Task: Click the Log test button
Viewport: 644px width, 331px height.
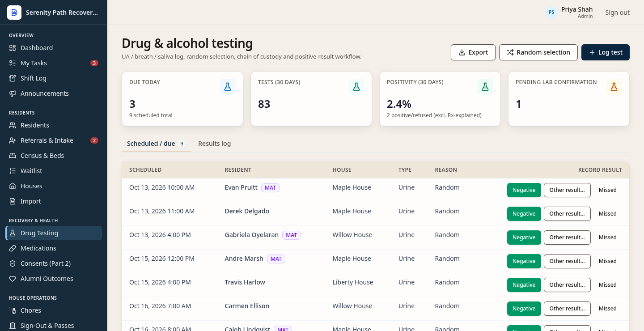Action: [606, 52]
